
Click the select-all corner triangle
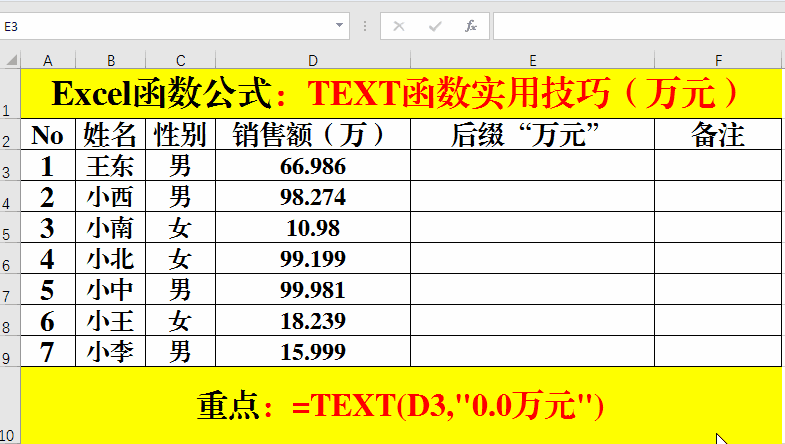click(x=11, y=60)
